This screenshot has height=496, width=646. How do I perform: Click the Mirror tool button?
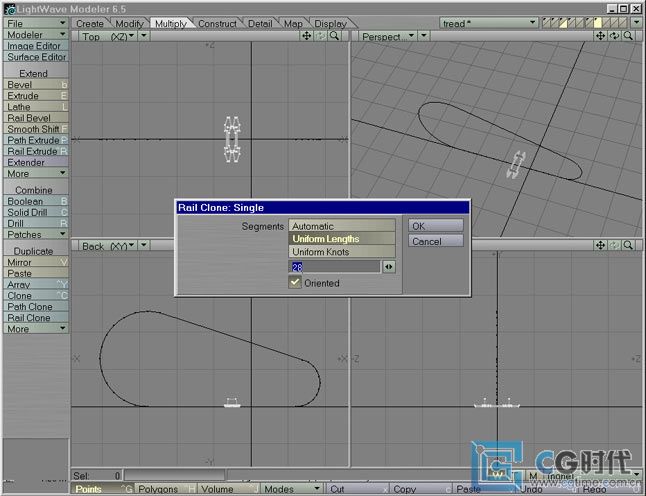click(x=36, y=262)
